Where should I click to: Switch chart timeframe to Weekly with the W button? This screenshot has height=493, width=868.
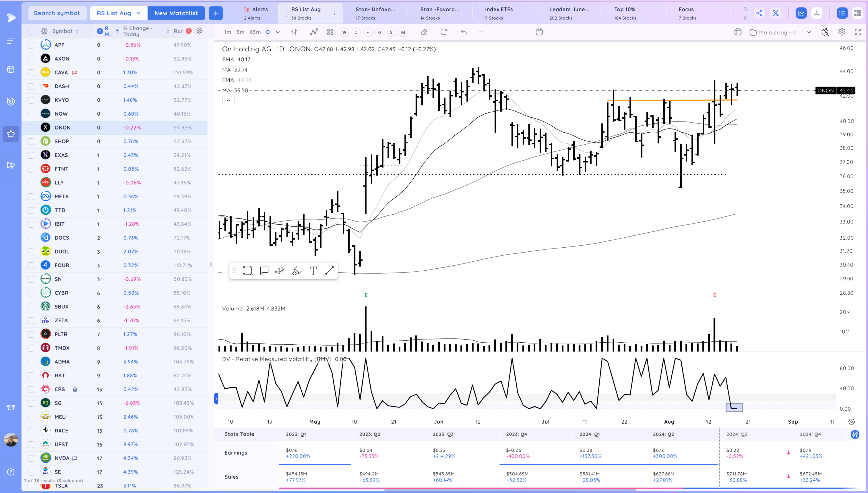pyautogui.click(x=344, y=32)
